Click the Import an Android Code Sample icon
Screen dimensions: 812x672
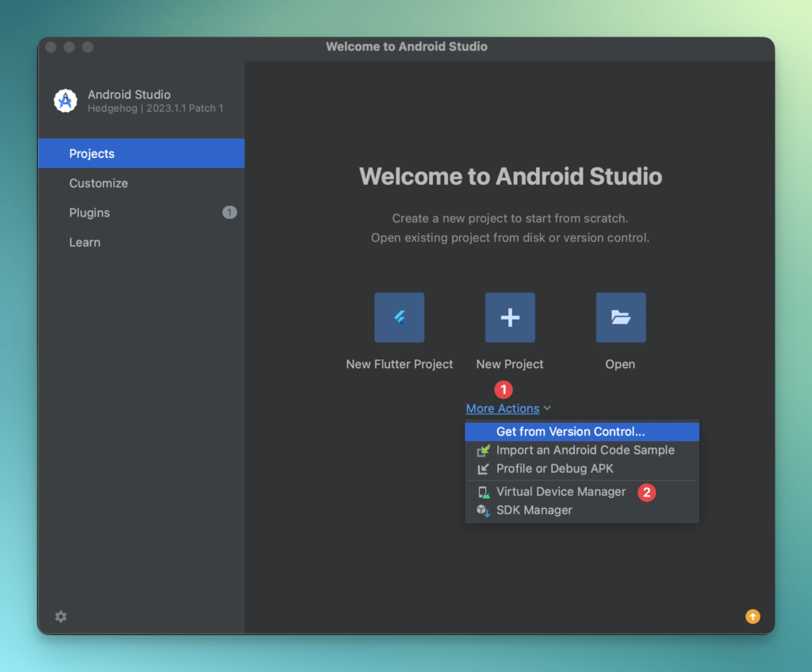coord(483,450)
